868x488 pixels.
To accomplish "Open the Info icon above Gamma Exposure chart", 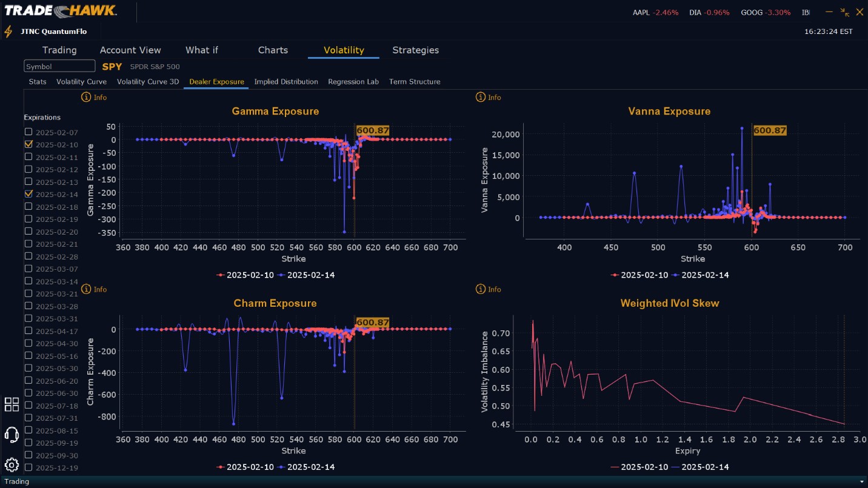I will 85,97.
